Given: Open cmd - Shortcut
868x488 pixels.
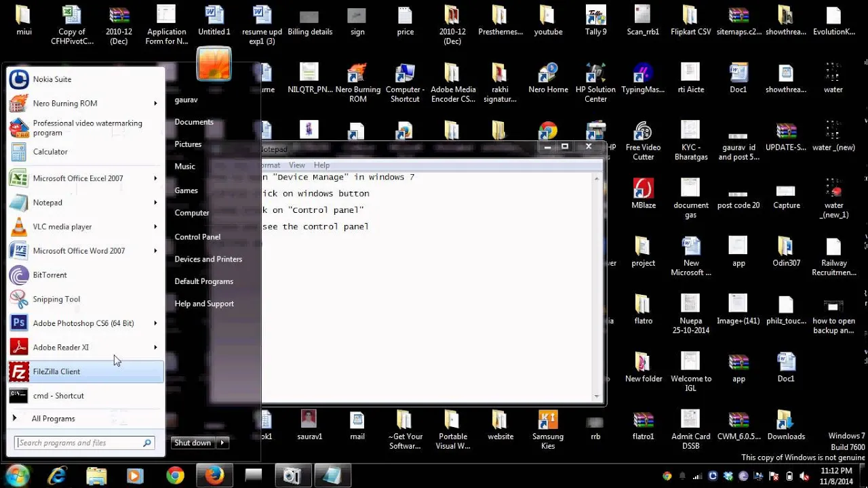Looking at the screenshot, I should coord(85,396).
